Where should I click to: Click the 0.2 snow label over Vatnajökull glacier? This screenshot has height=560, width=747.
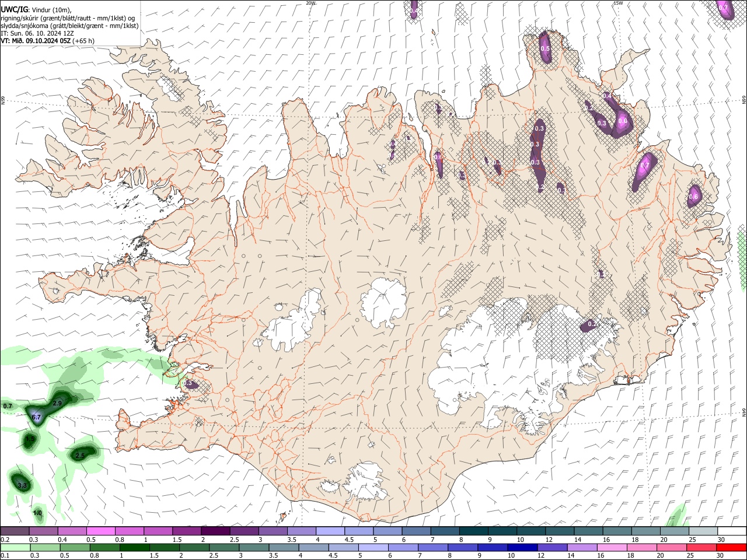point(592,324)
